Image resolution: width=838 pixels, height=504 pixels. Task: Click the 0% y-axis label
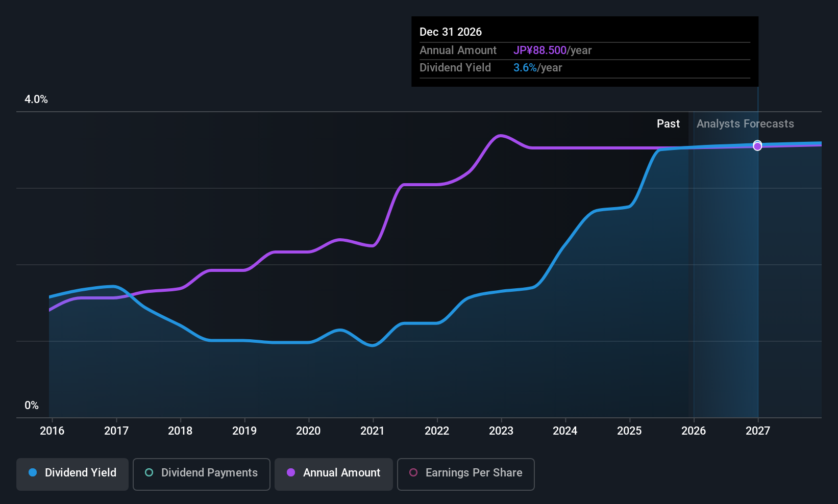[x=32, y=406]
